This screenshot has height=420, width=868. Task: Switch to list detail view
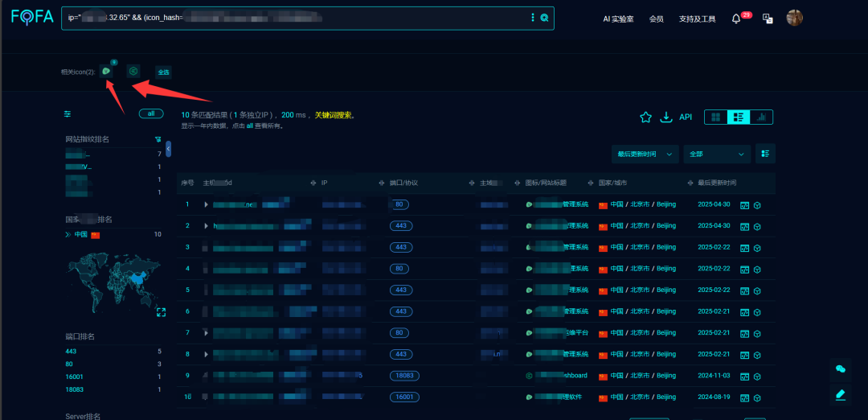pos(739,117)
